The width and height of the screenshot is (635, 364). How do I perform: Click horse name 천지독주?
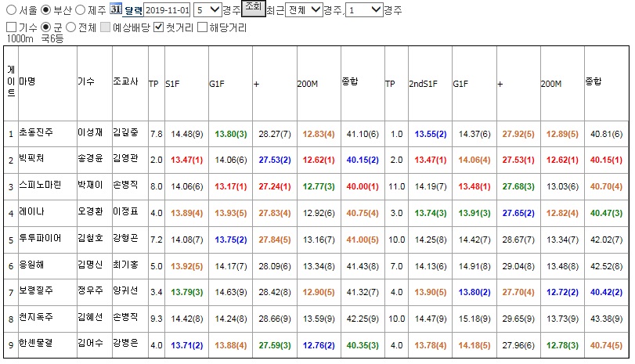pyautogui.click(x=36, y=316)
